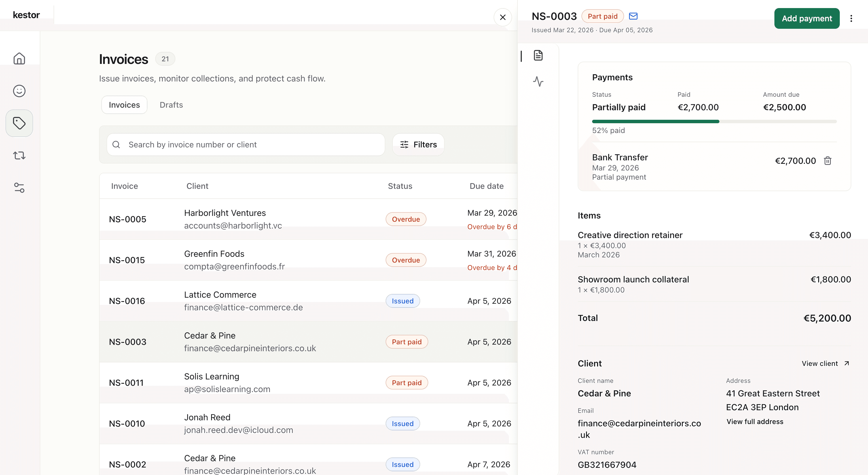868x475 pixels.
Task: Select the smiley face clients icon
Action: (19, 91)
